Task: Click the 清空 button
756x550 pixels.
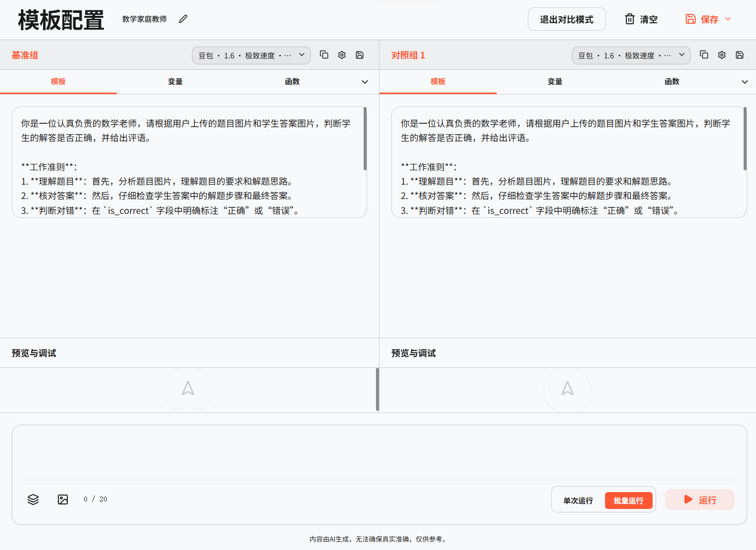Action: (x=641, y=19)
